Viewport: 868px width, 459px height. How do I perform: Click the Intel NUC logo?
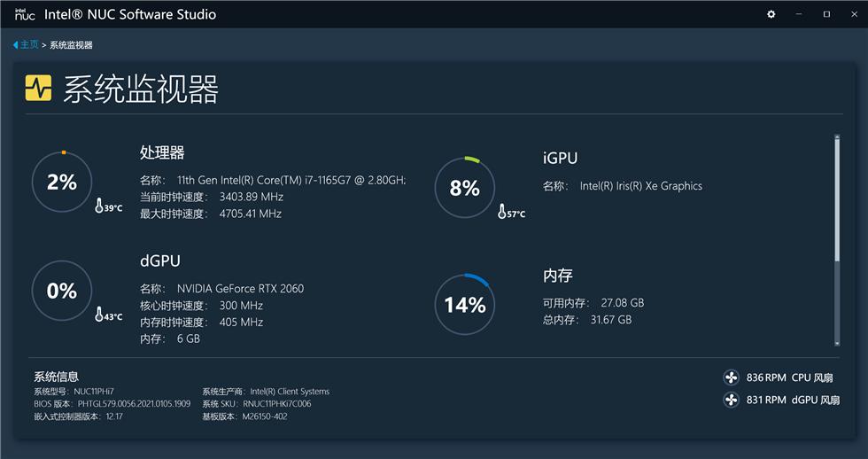[x=25, y=14]
